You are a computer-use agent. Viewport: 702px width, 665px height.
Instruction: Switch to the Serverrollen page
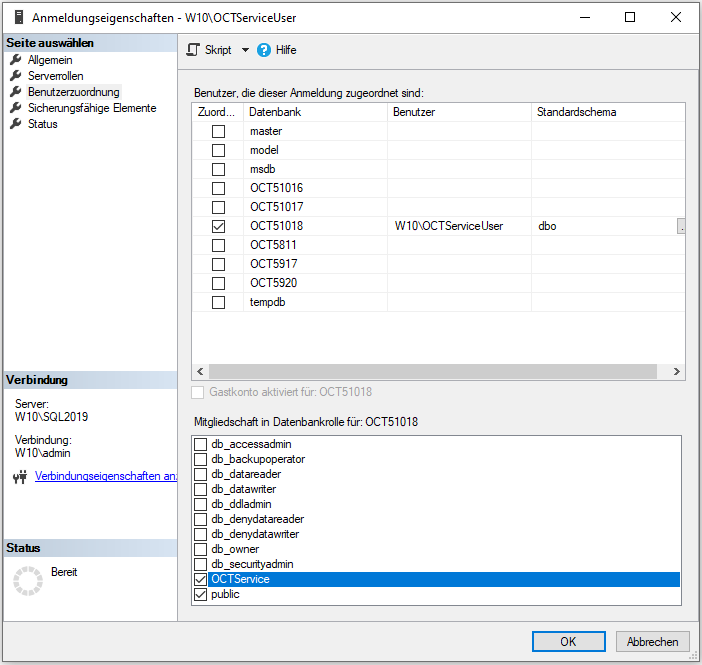(x=55, y=76)
